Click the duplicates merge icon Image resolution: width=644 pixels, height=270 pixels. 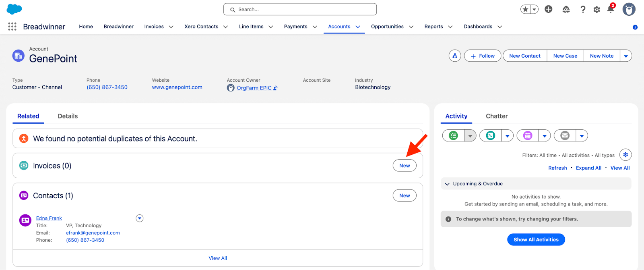[24, 139]
